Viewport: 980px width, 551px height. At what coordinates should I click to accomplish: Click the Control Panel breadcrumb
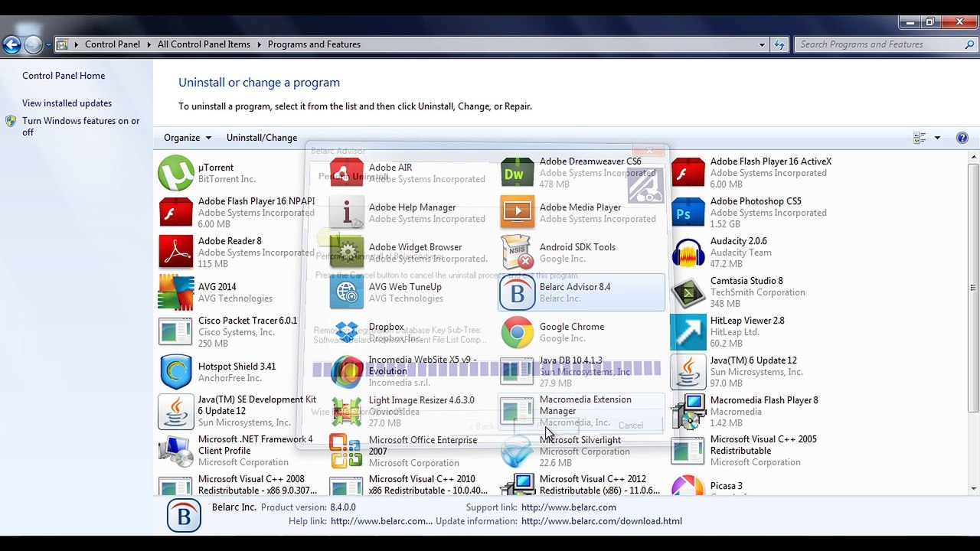pyautogui.click(x=113, y=44)
